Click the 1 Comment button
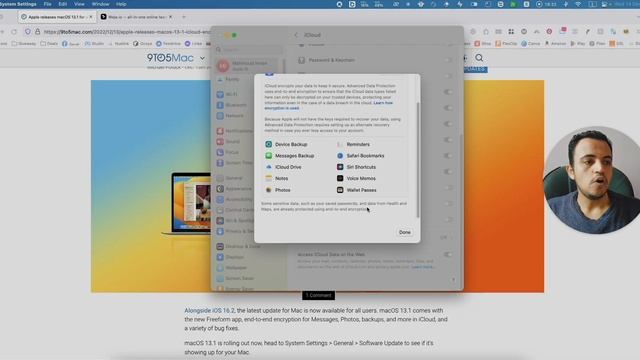The image size is (640, 360). [x=318, y=295]
